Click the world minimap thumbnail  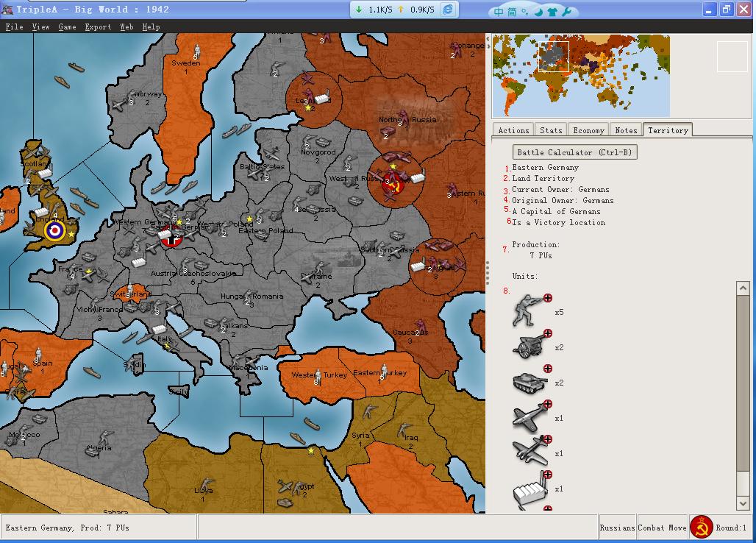pos(581,76)
